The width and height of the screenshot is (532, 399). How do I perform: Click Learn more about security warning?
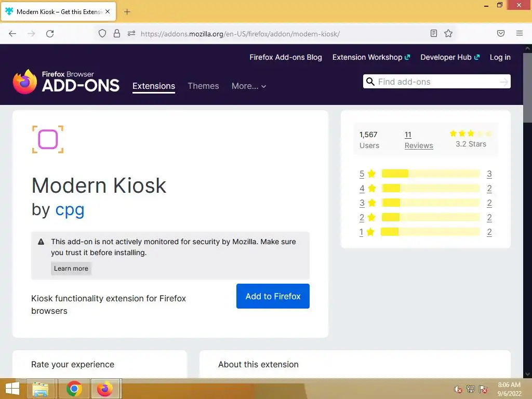(x=71, y=269)
